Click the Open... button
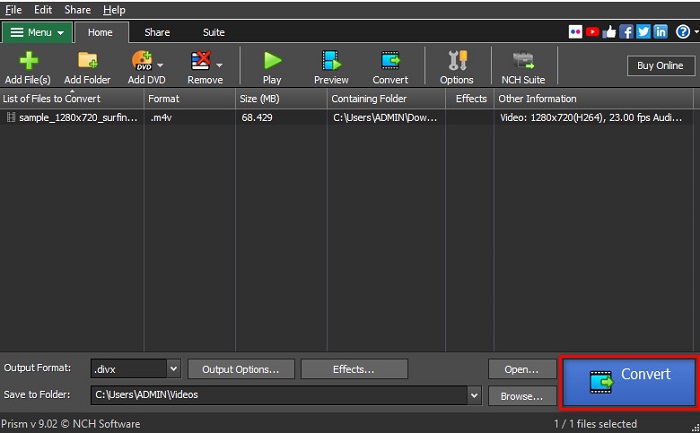 coord(521,369)
